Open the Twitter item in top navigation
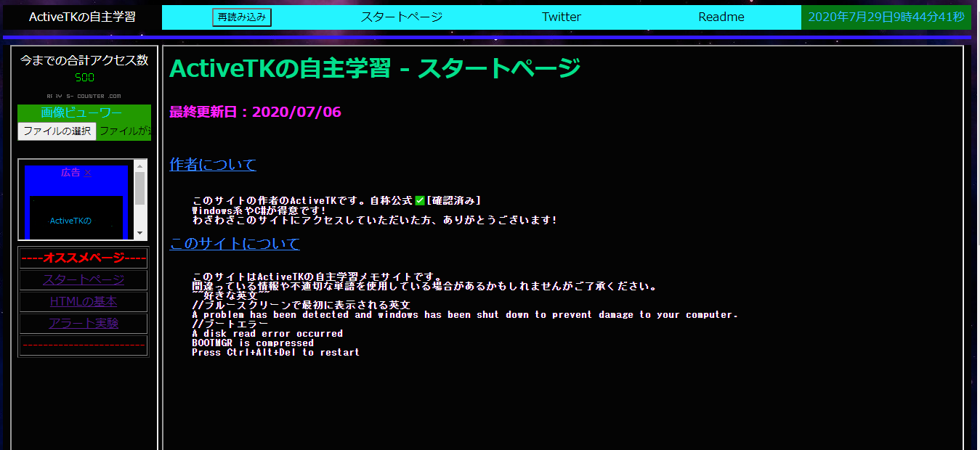Viewport: 980px width, 450px height. point(562,17)
